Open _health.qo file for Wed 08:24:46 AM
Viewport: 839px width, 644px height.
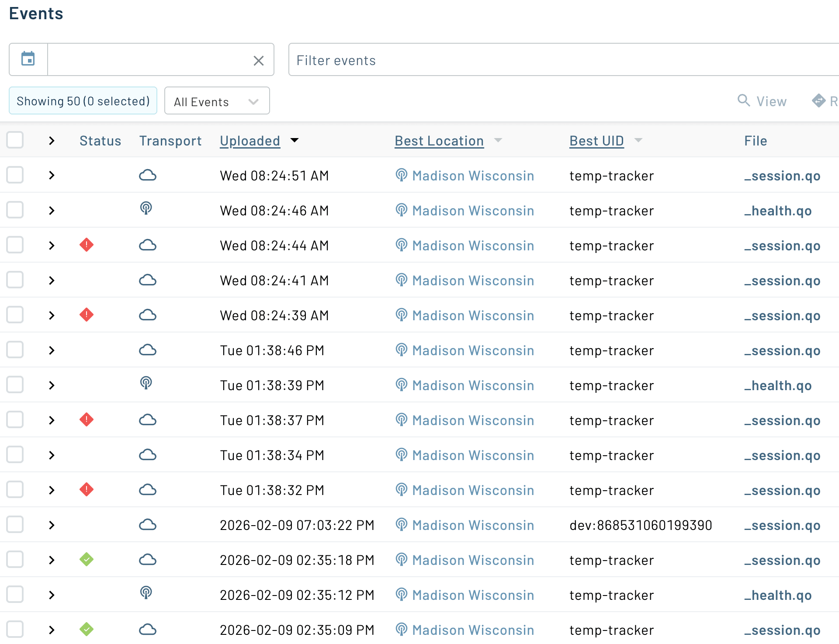pos(778,211)
